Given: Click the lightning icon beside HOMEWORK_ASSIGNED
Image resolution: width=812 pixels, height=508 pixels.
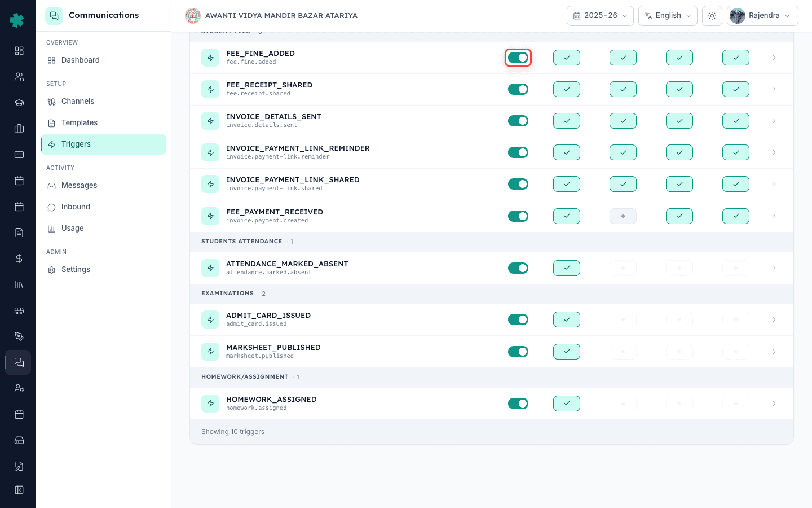Looking at the screenshot, I should point(210,404).
